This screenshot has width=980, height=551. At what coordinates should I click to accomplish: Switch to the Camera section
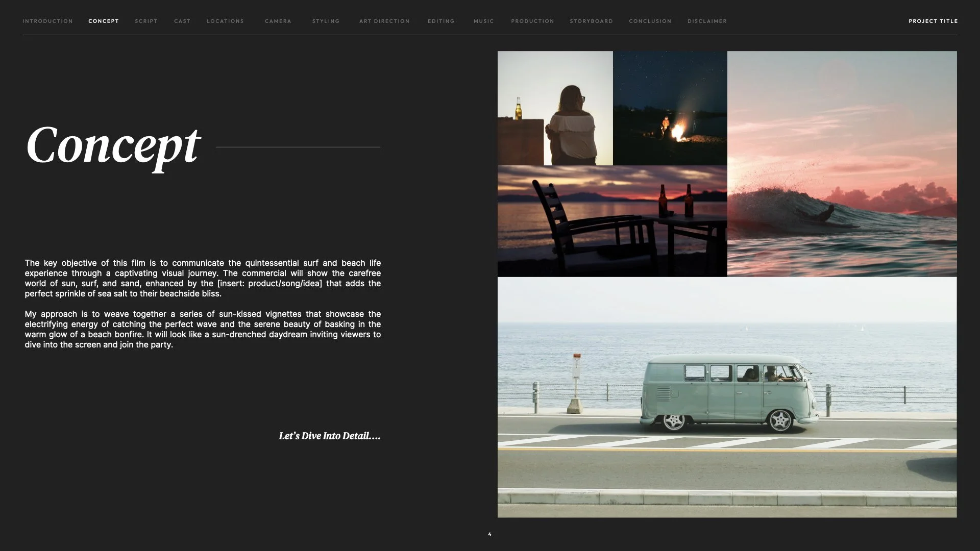pyautogui.click(x=278, y=21)
